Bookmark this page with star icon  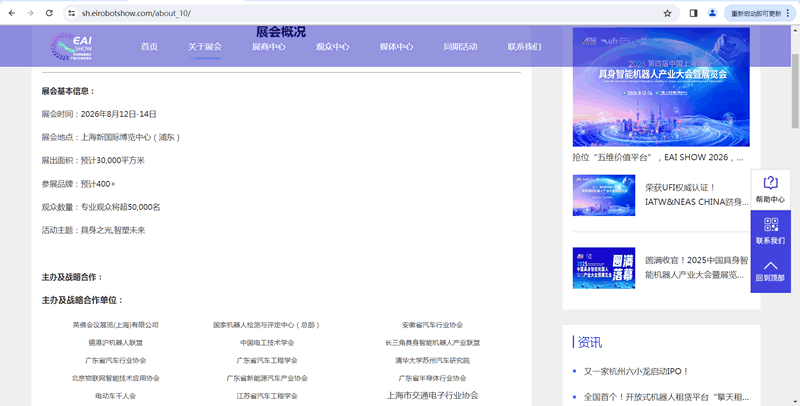click(x=667, y=13)
